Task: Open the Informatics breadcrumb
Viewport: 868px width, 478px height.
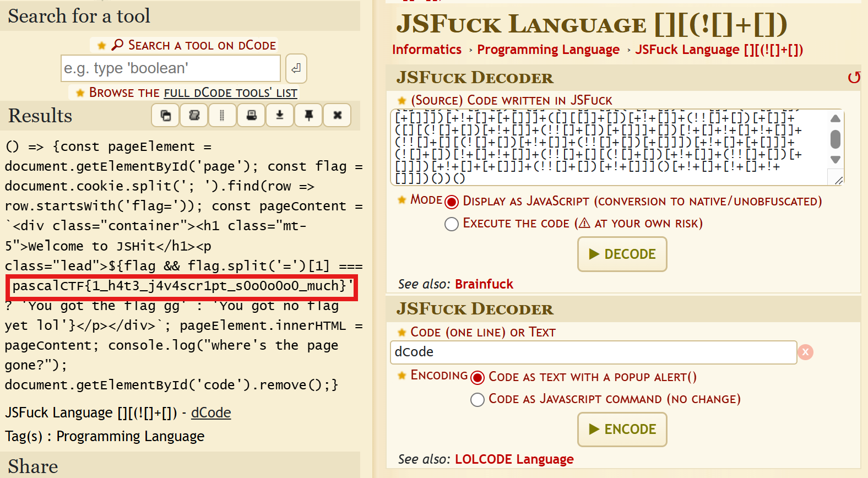Action: tap(427, 50)
